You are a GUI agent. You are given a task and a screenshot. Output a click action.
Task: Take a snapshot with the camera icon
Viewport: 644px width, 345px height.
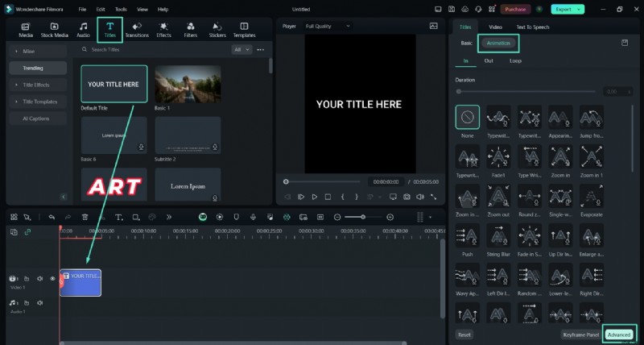[x=407, y=197]
